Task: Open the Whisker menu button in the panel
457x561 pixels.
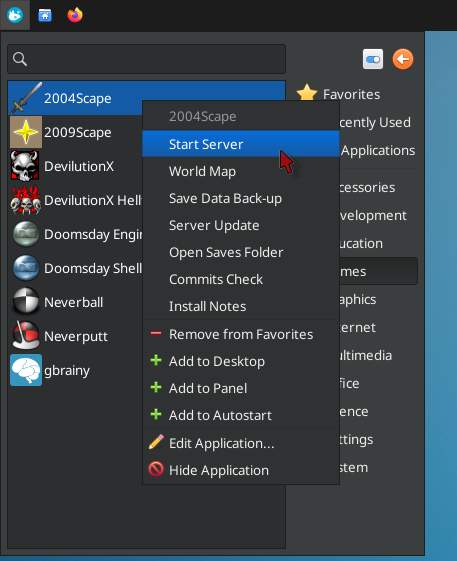Action: (15, 15)
